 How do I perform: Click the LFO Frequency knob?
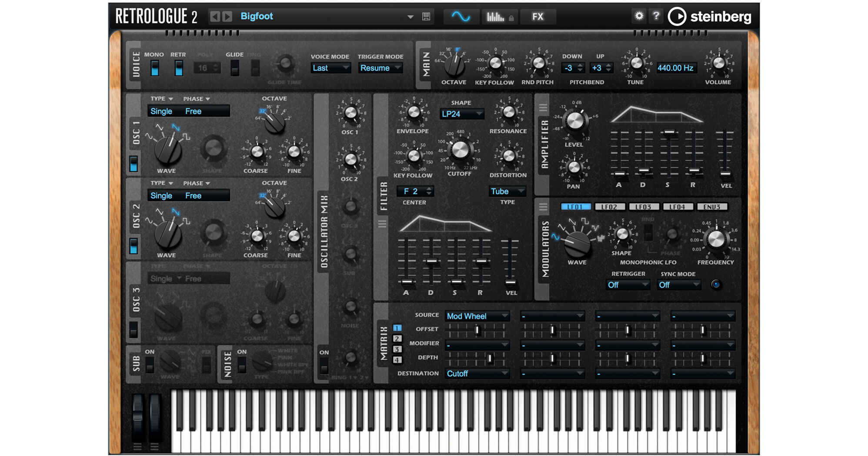pos(716,239)
